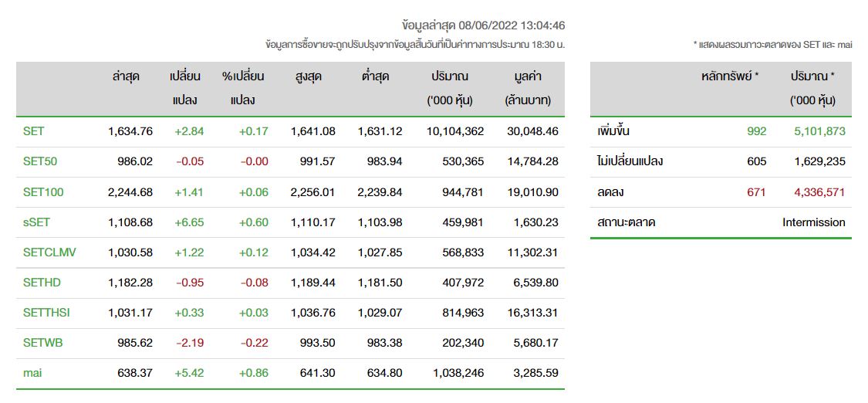Click the SETWB index link
Viewport: 868px width, 403px height.
point(42,343)
